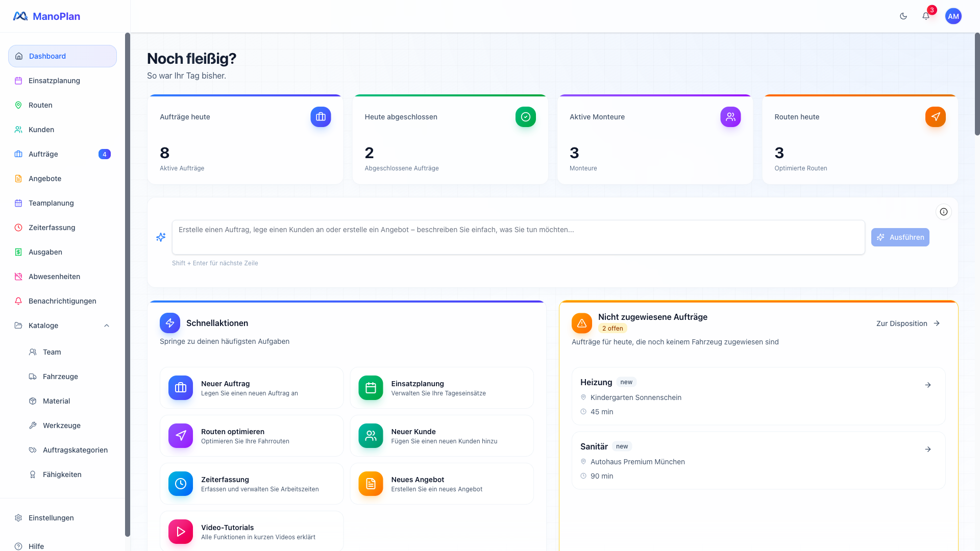980x551 pixels.
Task: Click the Ausführen button
Action: (x=900, y=237)
